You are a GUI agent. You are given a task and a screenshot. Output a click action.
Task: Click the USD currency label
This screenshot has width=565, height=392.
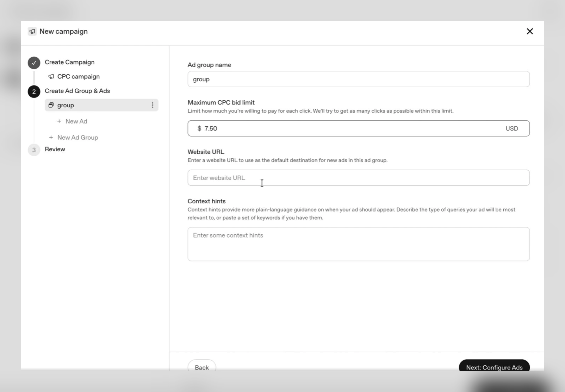(x=512, y=128)
